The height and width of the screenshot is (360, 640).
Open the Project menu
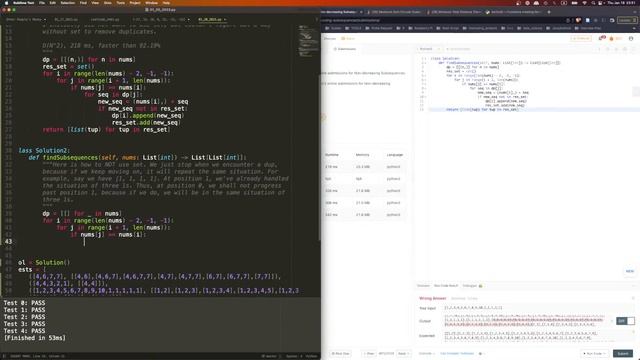coord(135,3)
